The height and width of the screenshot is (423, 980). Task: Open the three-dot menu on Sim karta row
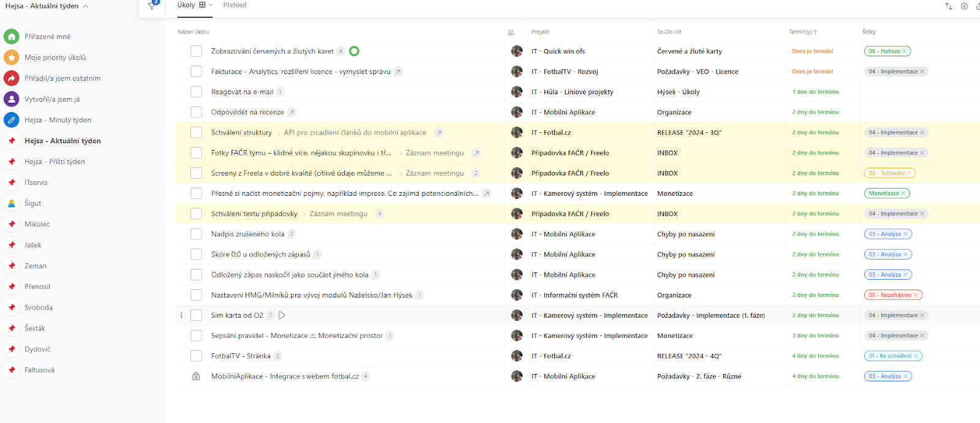(181, 315)
